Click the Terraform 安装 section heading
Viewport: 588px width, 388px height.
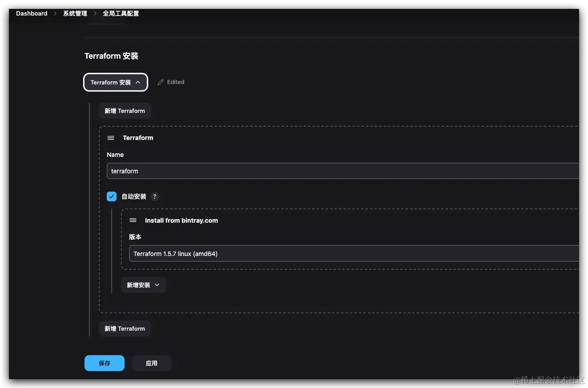coord(112,56)
